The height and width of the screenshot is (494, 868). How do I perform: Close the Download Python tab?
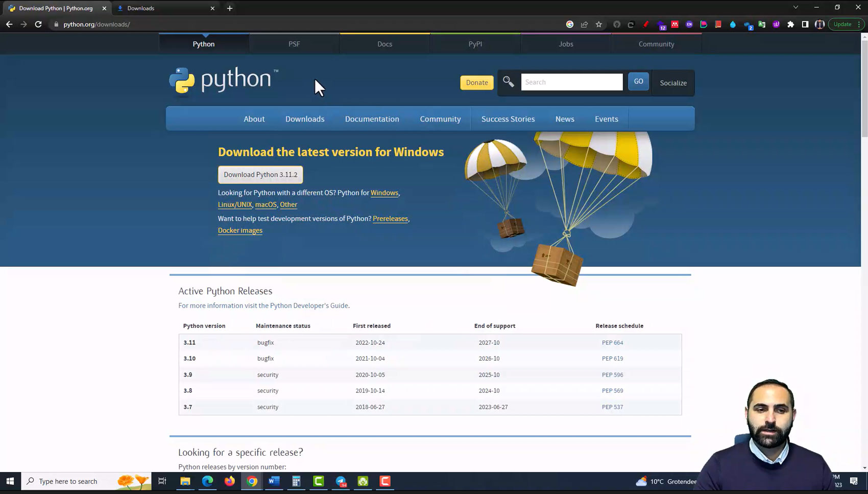pyautogui.click(x=104, y=8)
